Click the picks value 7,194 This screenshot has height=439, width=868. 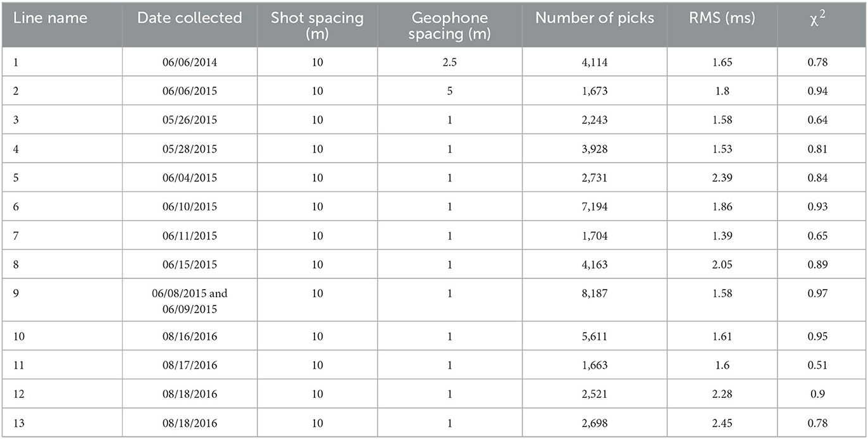[x=595, y=207]
